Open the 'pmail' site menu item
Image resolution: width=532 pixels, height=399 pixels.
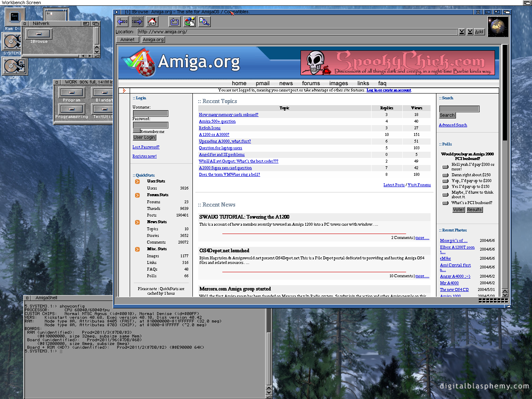(263, 83)
